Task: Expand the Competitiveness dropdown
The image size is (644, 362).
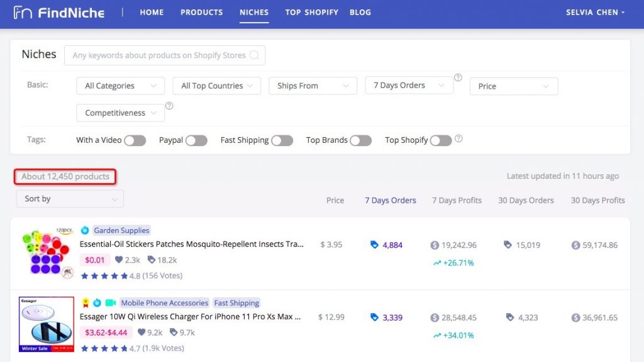Action: pyautogui.click(x=120, y=113)
